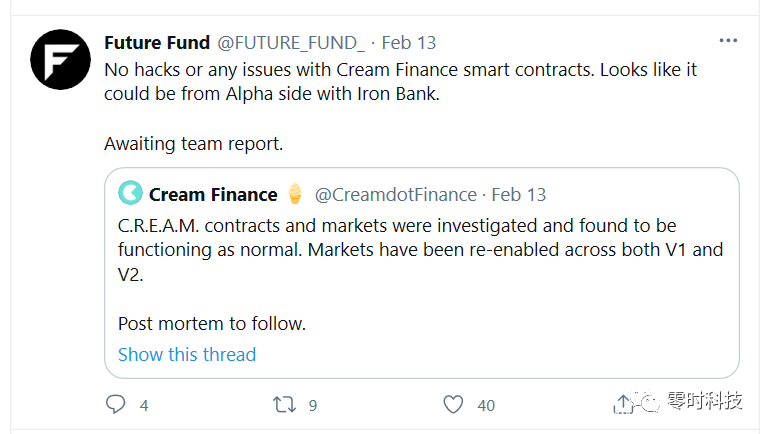The height and width of the screenshot is (434, 767).
Task: Open Cream Finance display name
Action: pyautogui.click(x=213, y=195)
